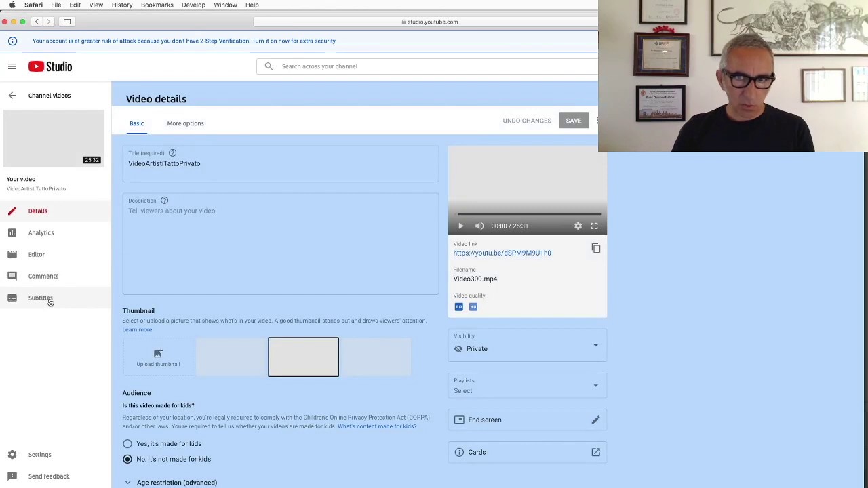
Task: Click the SAVE button
Action: [574, 121]
